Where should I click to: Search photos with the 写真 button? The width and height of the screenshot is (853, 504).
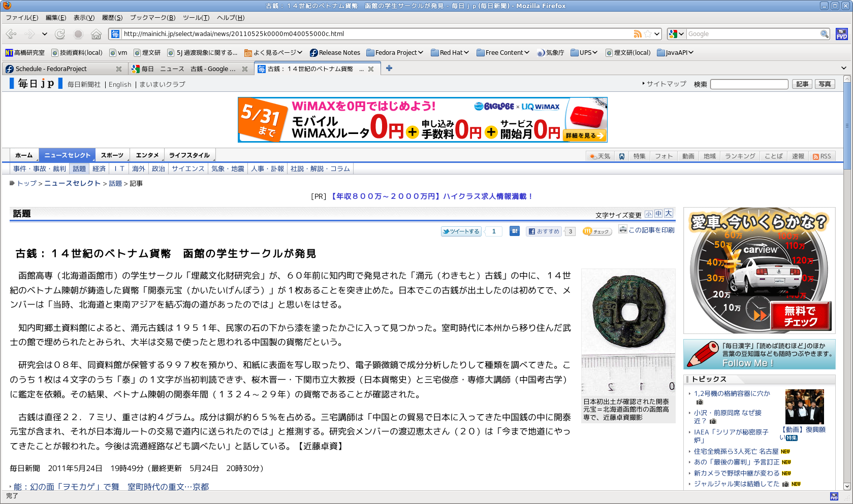pyautogui.click(x=825, y=84)
